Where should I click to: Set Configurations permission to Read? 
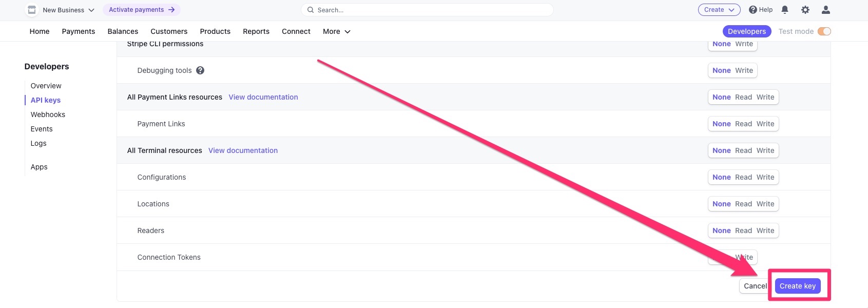coord(743,177)
